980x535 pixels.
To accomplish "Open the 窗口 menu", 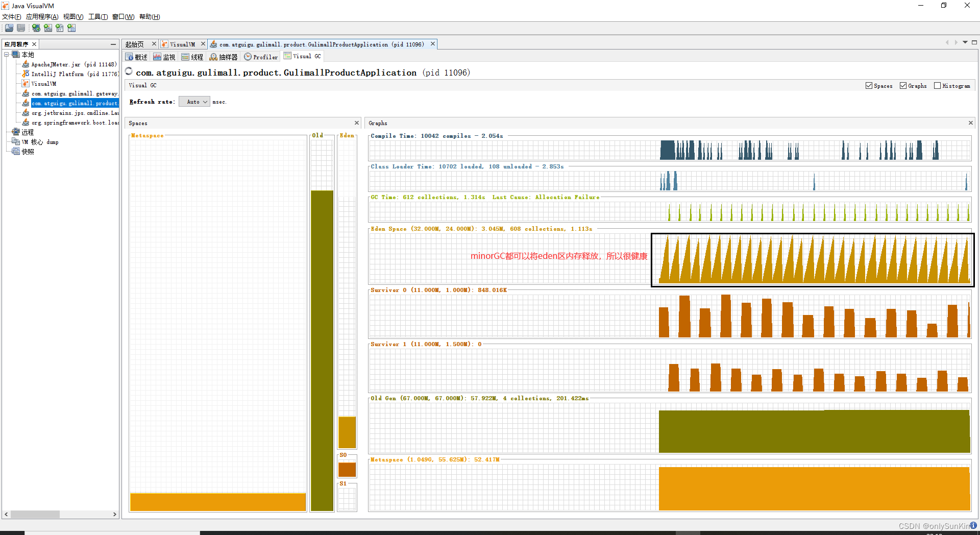I will pyautogui.click(x=123, y=17).
